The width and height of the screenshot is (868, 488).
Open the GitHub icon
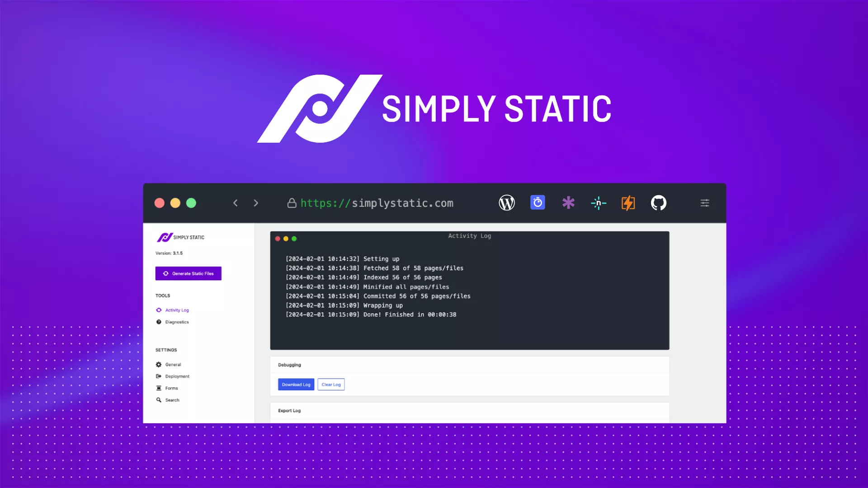[659, 203]
